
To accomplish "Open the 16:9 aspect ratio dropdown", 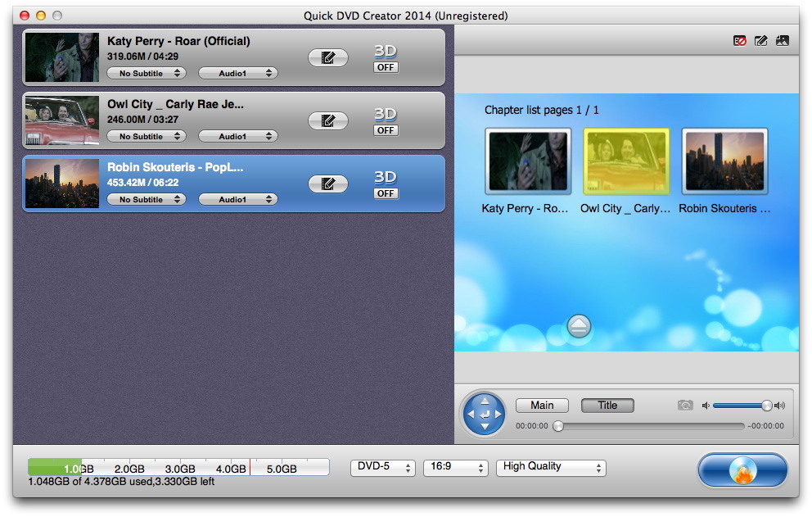I will pos(456,467).
